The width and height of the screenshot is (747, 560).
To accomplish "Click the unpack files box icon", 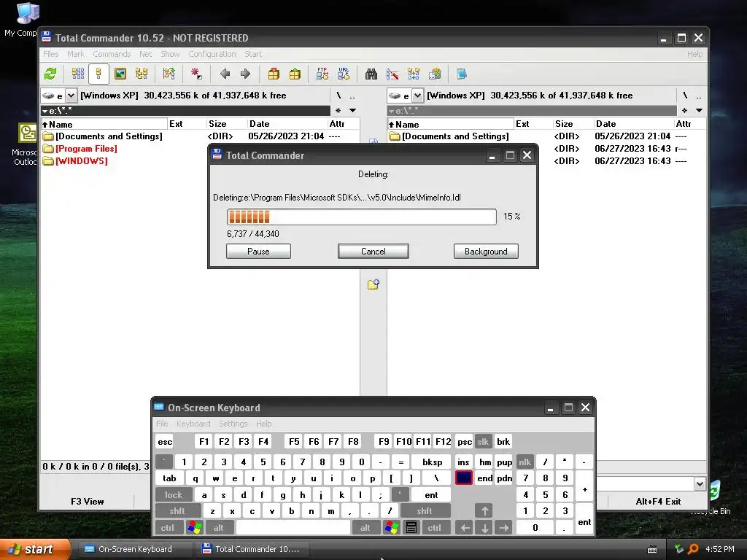I will (x=295, y=74).
